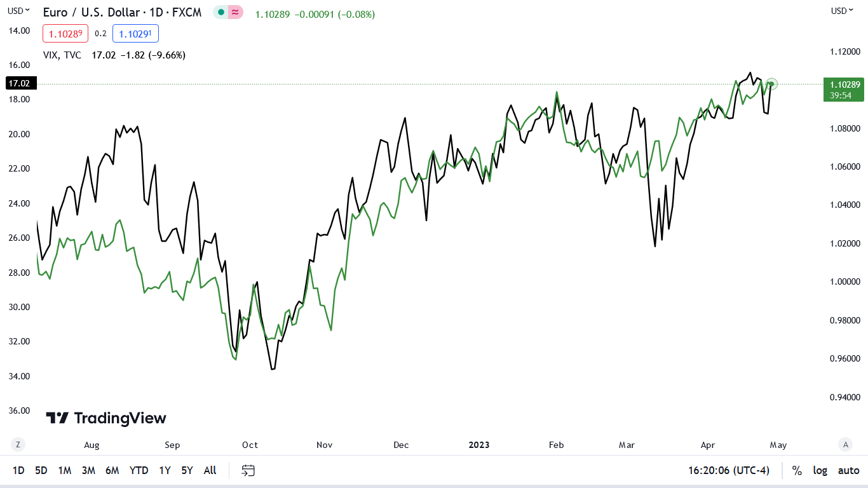Viewport: 868px width, 488px height.
Task: Toggle percent scale mode
Action: coord(797,470)
